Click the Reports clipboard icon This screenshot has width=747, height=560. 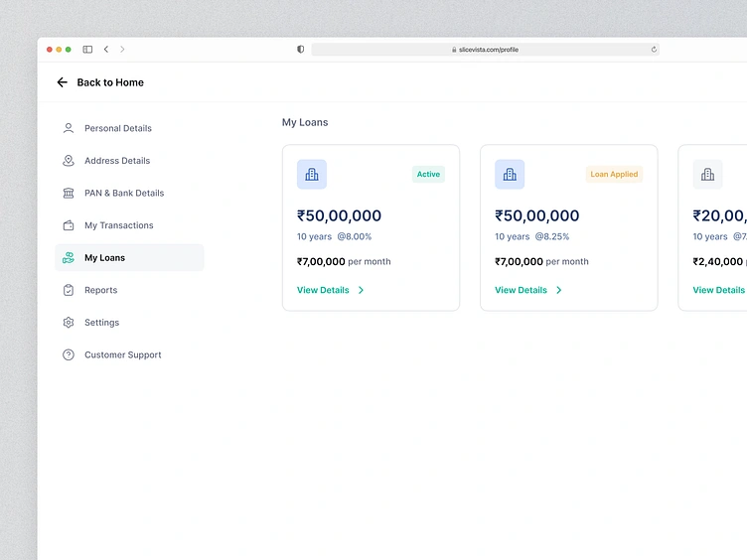point(69,290)
